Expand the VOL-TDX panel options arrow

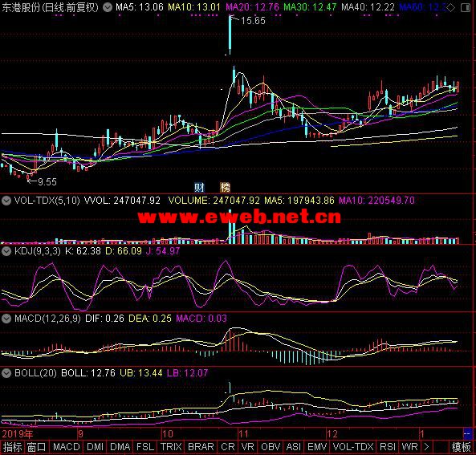point(6,201)
